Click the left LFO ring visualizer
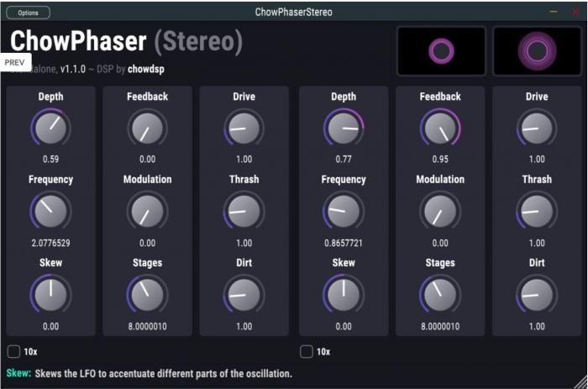 coord(441,51)
